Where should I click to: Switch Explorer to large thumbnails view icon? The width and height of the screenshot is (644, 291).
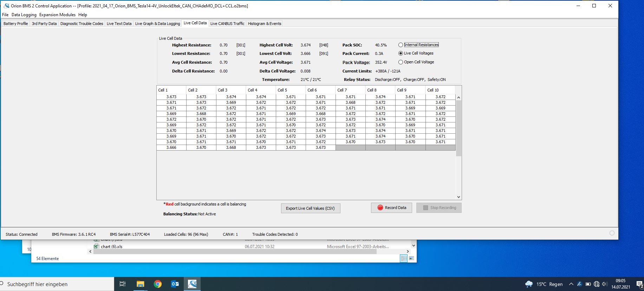pyautogui.click(x=411, y=258)
